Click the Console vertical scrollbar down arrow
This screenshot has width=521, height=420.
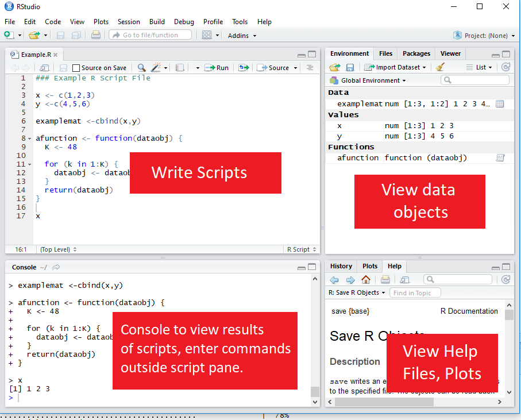pos(315,402)
